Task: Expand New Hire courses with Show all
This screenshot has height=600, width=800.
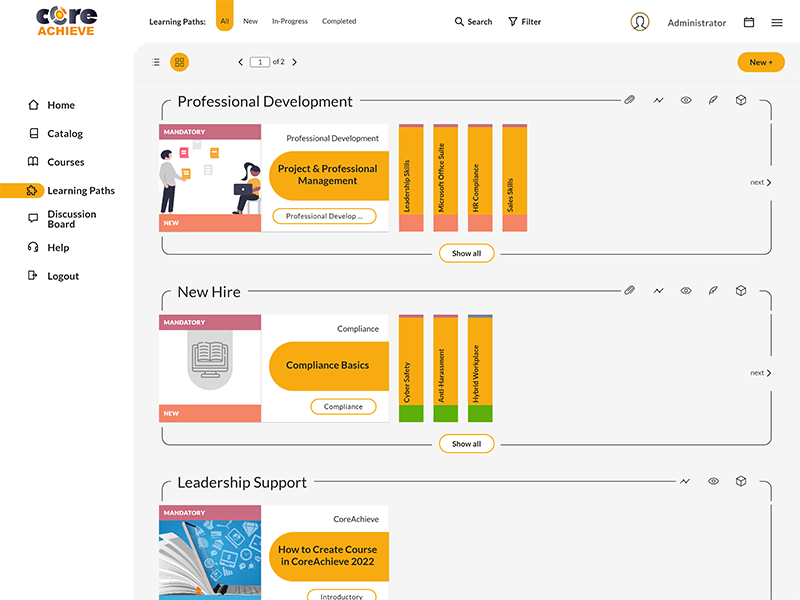Action: 466,443
